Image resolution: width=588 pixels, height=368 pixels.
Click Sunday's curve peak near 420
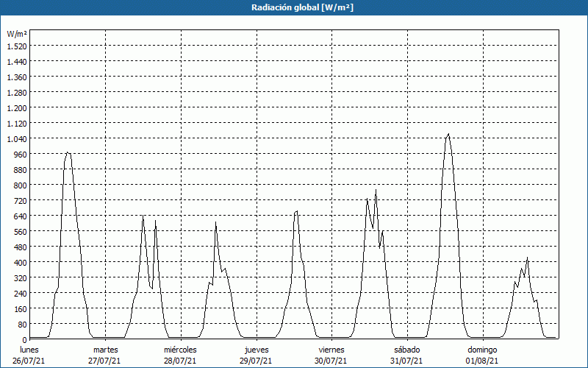point(527,258)
